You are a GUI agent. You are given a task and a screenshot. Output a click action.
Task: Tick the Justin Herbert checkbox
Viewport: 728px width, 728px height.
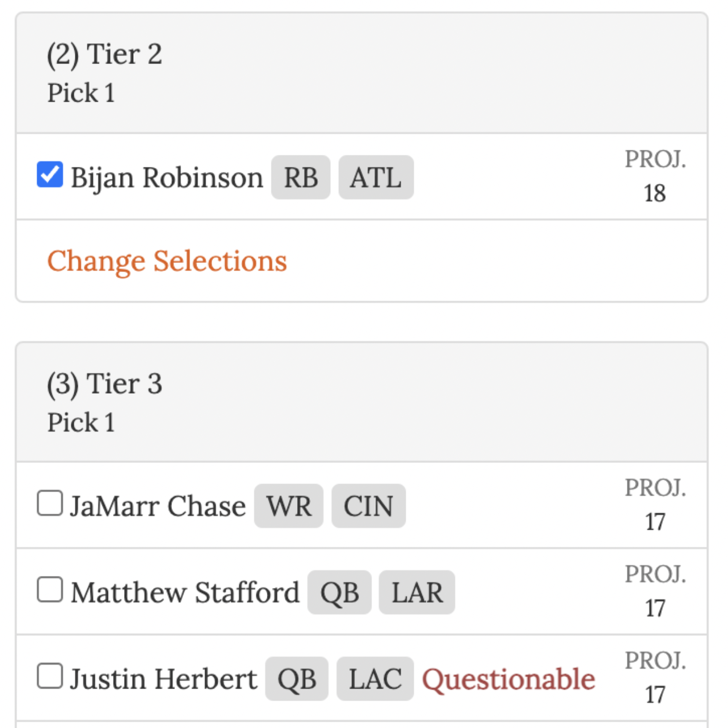50,677
